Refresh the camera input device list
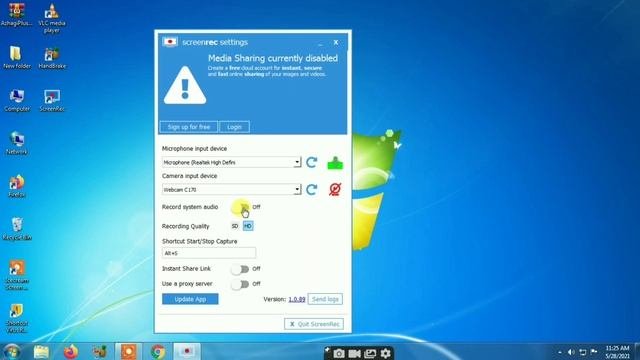 click(312, 189)
